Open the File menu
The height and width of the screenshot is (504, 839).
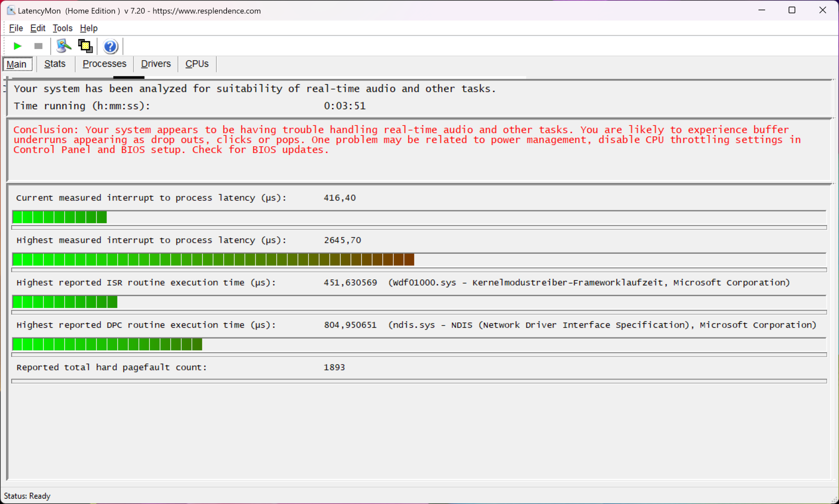click(16, 28)
